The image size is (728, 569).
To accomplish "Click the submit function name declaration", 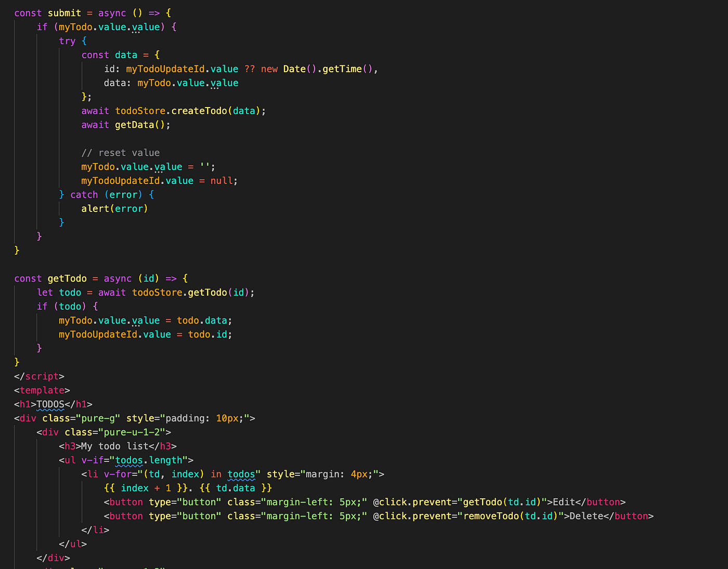I will (64, 13).
